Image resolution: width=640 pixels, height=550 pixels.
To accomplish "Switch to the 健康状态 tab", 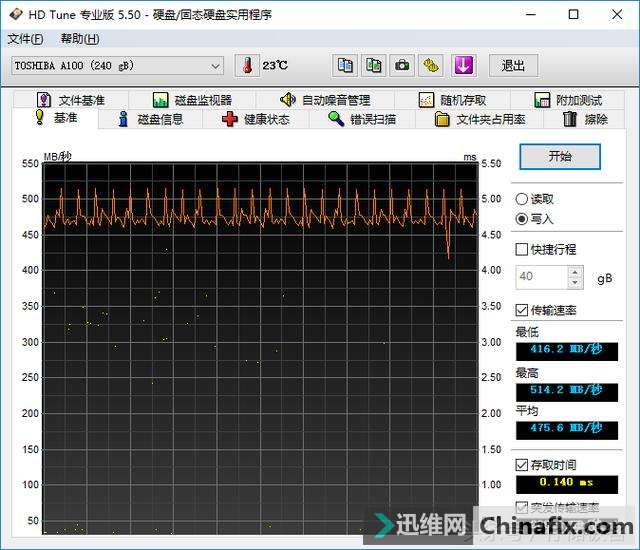I will [256, 119].
